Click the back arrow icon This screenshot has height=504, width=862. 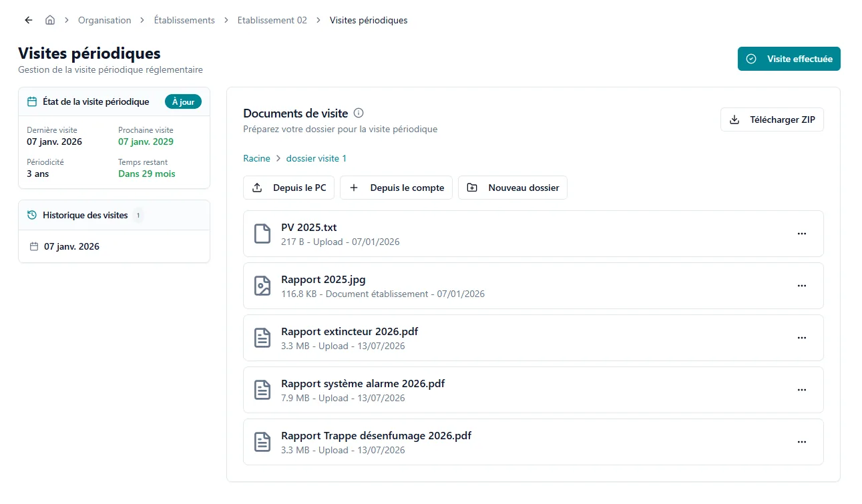(28, 20)
